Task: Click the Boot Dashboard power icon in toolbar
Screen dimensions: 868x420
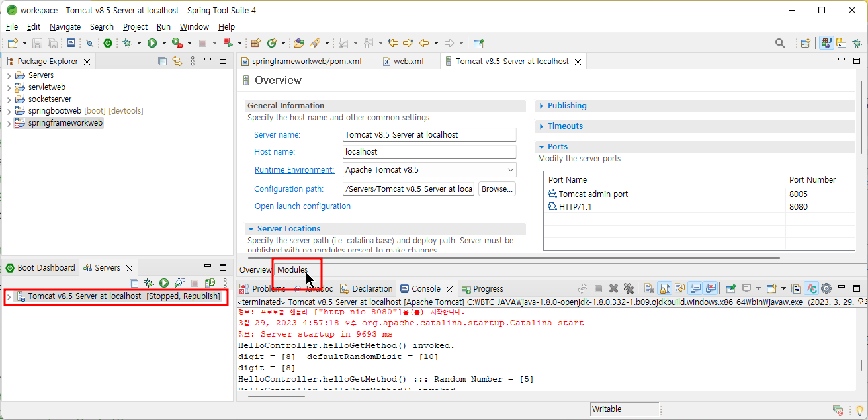Action: tap(108, 43)
